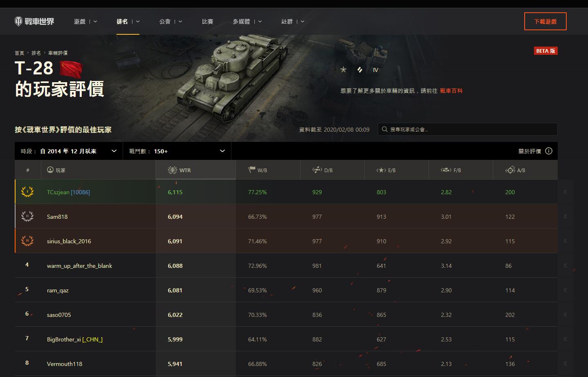The width and height of the screenshot is (588, 377).
Task: Click the player column avatar icon
Action: click(x=50, y=170)
